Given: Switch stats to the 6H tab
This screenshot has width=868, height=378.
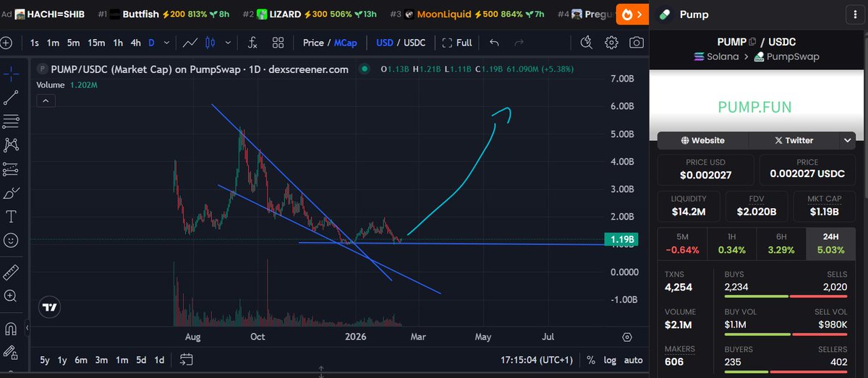Looking at the screenshot, I should tap(781, 242).
